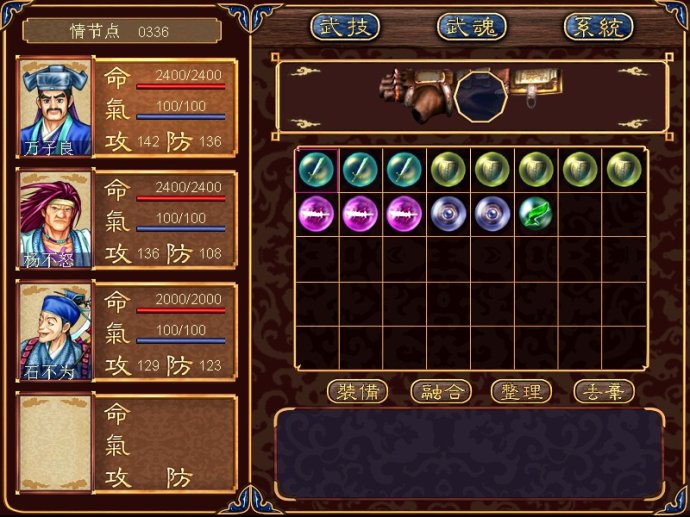Open the 系統 menu
Image resolution: width=690 pixels, height=517 pixels.
click(598, 27)
